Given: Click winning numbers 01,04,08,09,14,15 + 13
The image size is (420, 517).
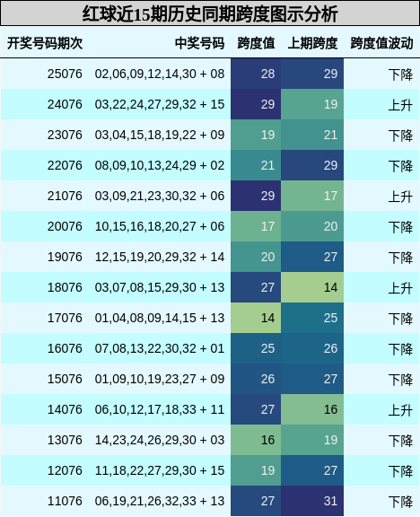Looking at the screenshot, I should pyautogui.click(x=160, y=318).
